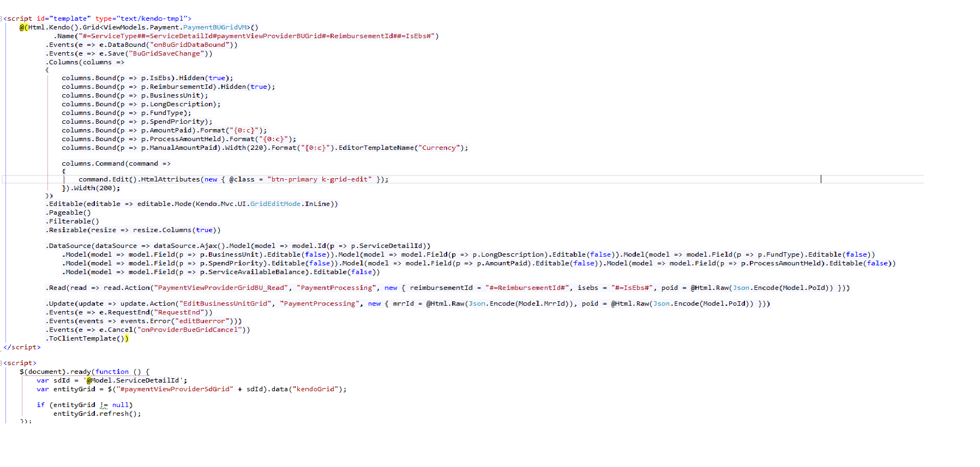Click the p.SpendPriority bound column line
Screen dimensions: 980x467
click(x=137, y=122)
